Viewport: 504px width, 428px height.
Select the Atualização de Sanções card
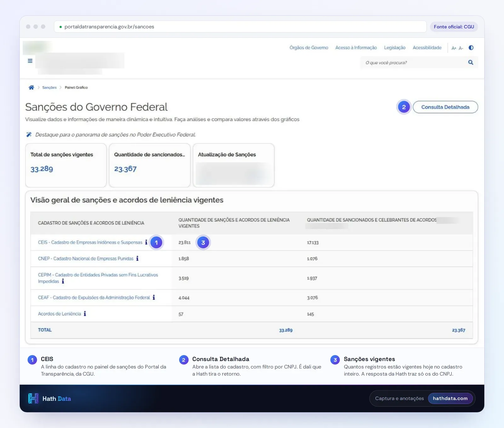click(x=233, y=165)
